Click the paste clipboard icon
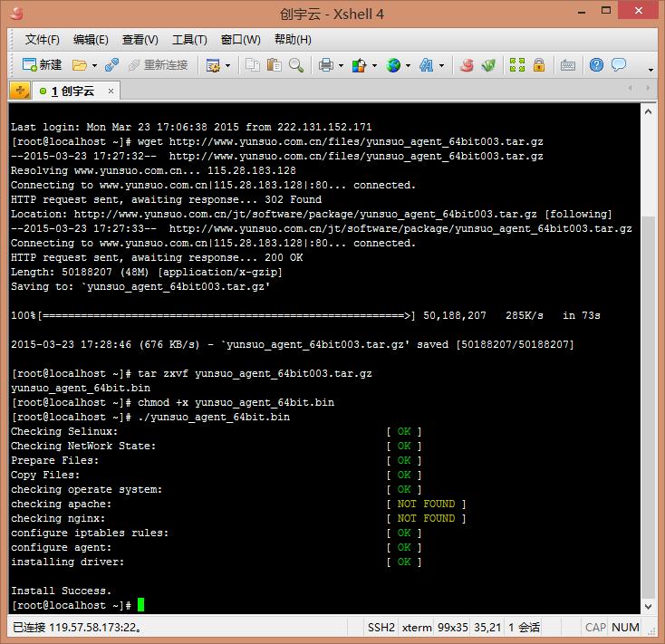The height and width of the screenshot is (644, 665). pyautogui.click(x=274, y=65)
